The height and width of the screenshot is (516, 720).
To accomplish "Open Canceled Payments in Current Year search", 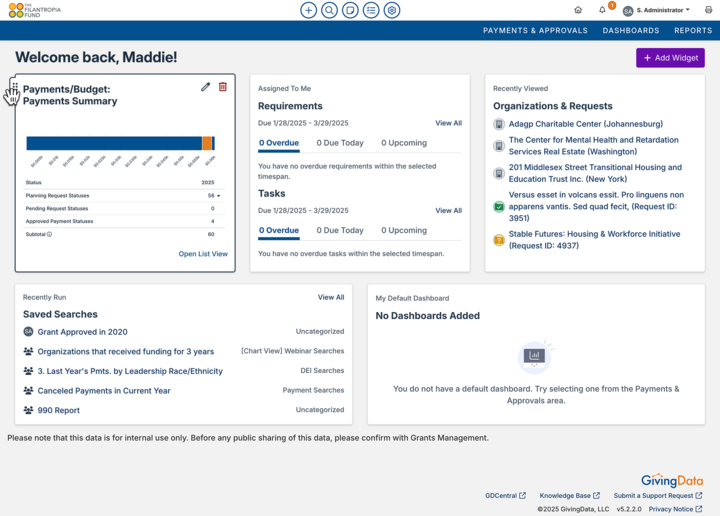I will (x=104, y=391).
